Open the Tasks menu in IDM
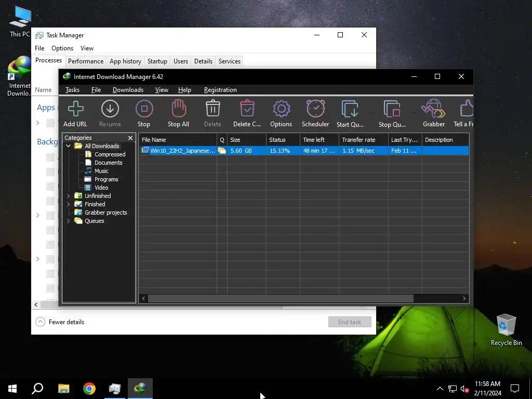 pyautogui.click(x=72, y=90)
